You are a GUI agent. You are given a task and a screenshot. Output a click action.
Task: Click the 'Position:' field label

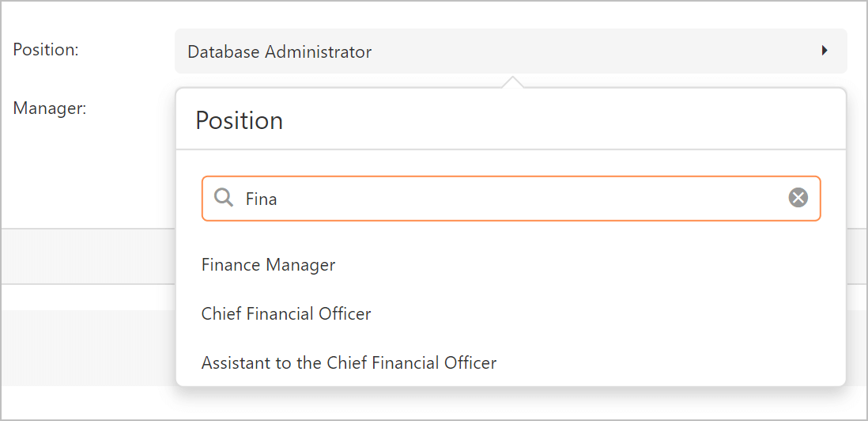[46, 49]
